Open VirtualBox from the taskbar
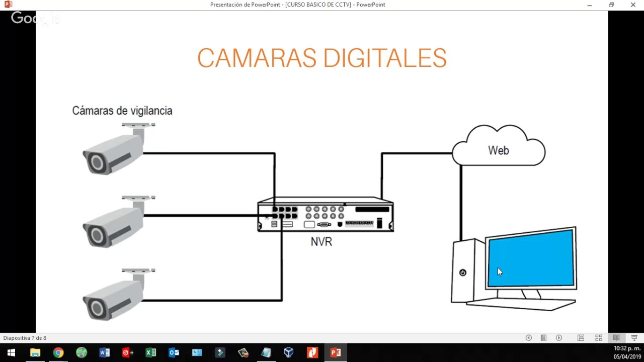The height and width of the screenshot is (362, 644). click(x=288, y=352)
